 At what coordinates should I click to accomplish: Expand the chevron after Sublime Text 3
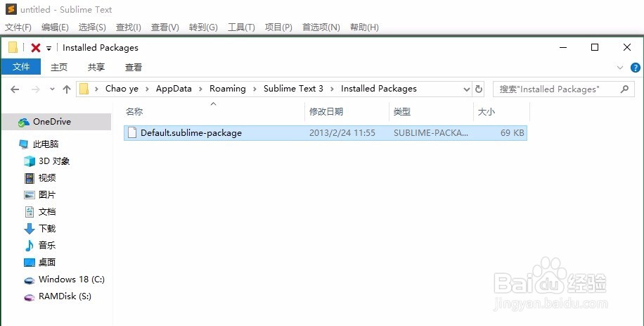pos(332,89)
